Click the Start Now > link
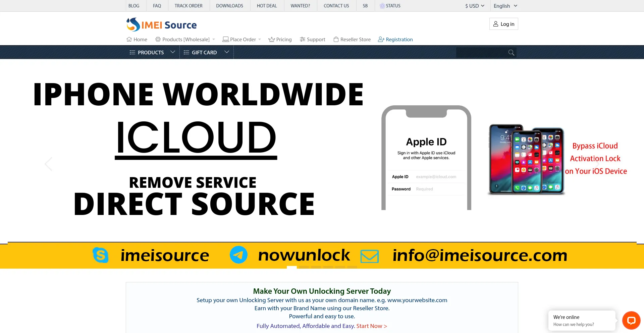The image size is (644, 333). 372,326
